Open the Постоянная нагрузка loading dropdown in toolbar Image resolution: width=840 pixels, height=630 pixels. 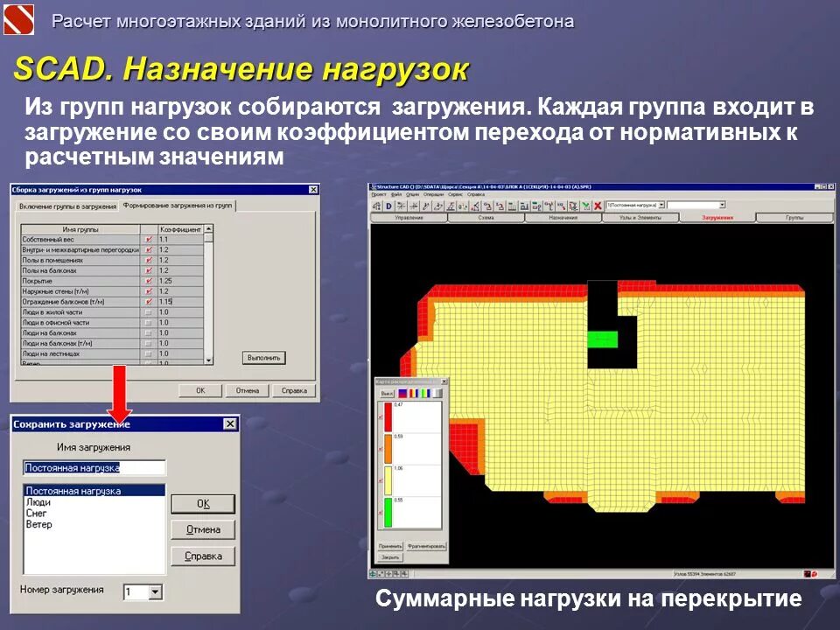(661, 205)
